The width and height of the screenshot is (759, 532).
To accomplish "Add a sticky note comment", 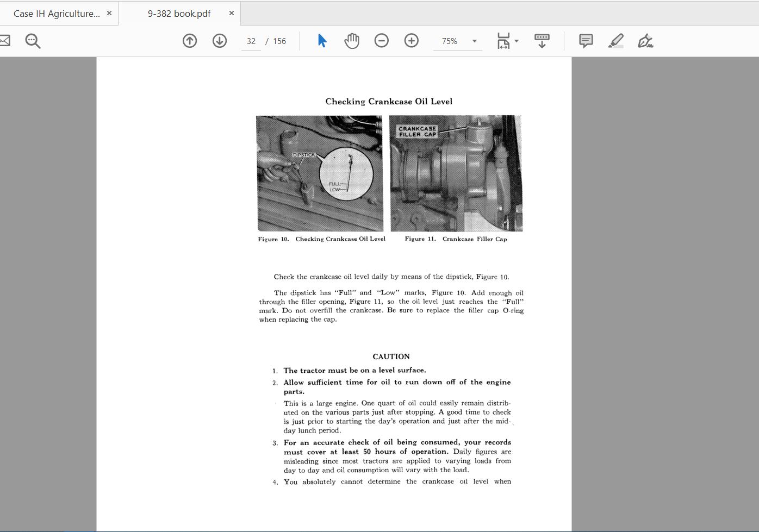I will tap(586, 41).
